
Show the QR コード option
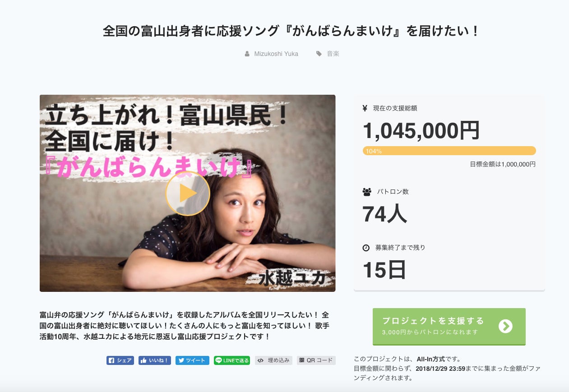click(x=316, y=360)
